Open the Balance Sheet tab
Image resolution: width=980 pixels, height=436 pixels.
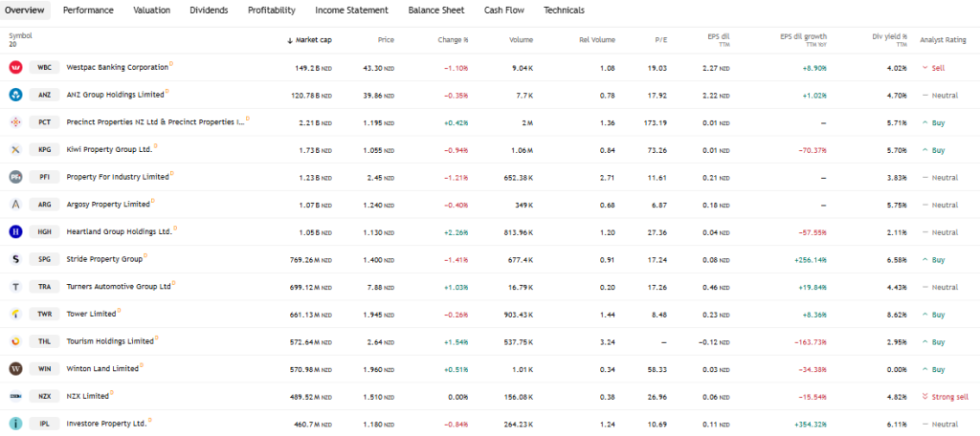pyautogui.click(x=435, y=10)
